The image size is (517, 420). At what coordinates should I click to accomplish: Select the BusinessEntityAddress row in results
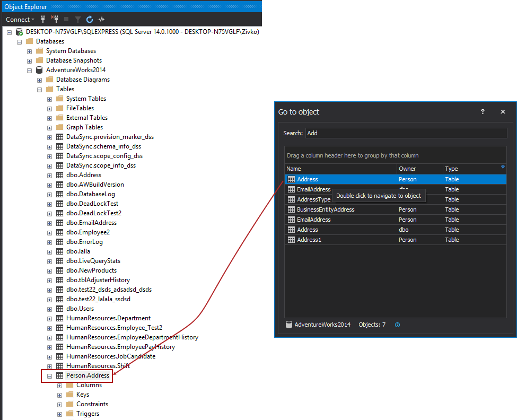coord(326,209)
